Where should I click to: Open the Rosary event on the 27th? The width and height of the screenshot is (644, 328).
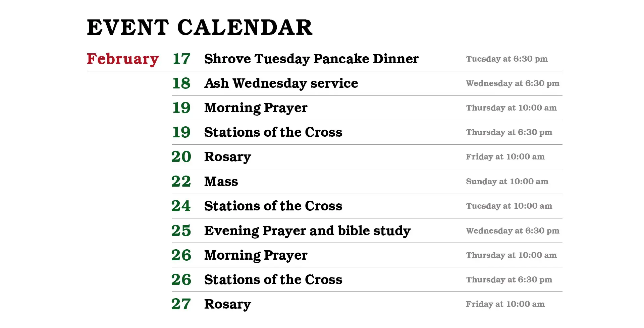click(227, 304)
